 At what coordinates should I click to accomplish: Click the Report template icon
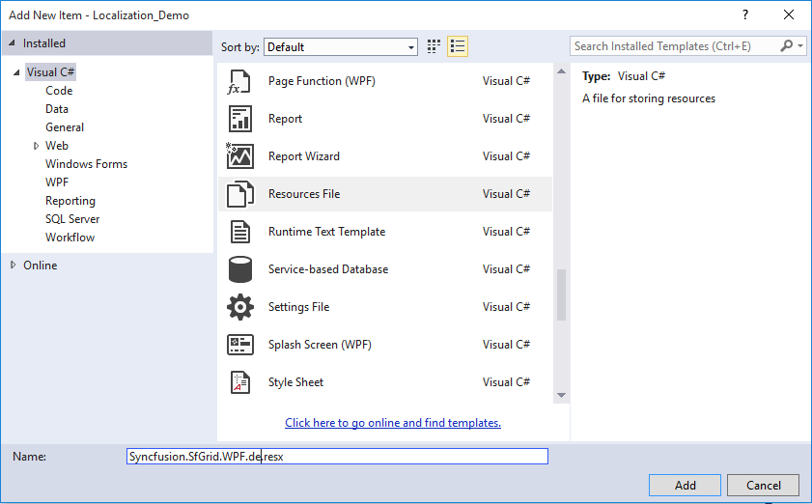239,119
